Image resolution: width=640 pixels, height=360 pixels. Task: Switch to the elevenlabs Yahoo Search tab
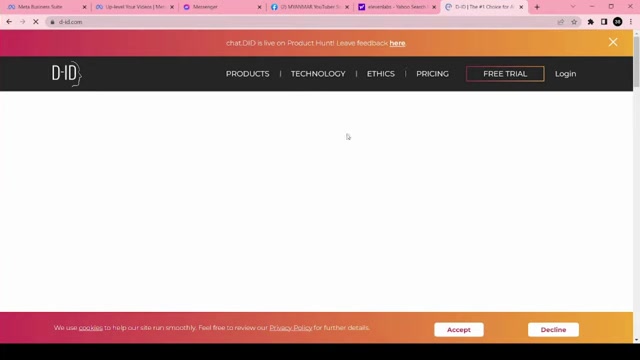tap(396, 7)
